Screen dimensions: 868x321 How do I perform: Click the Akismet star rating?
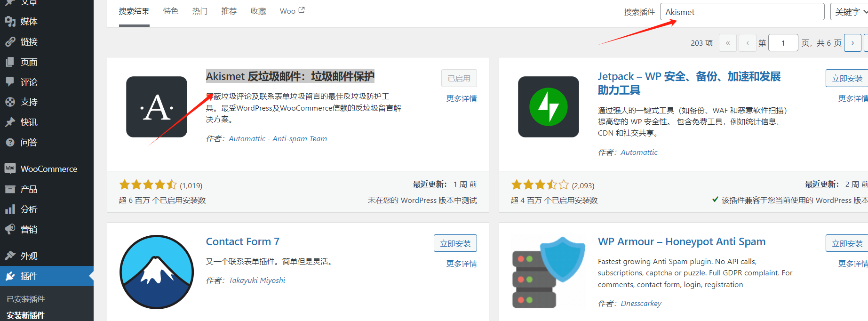(x=148, y=185)
